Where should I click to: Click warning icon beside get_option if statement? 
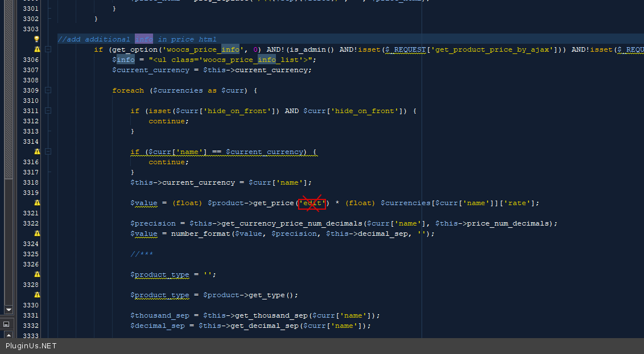click(37, 49)
